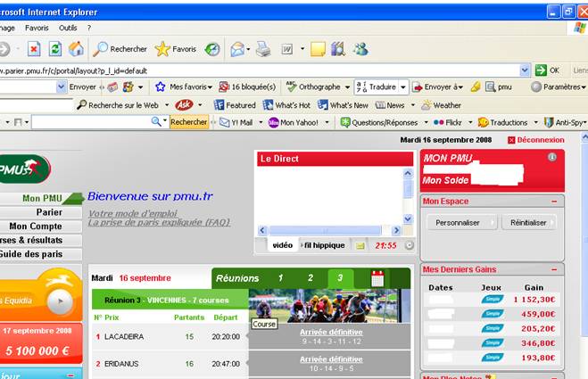
Task: Open the Weather toolbar item
Action: 441,105
